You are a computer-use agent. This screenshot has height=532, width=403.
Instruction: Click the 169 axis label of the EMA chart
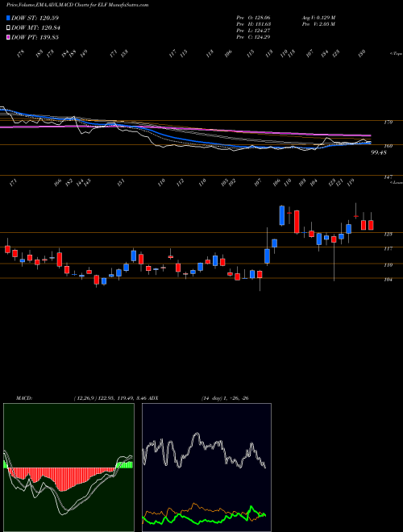point(388,146)
